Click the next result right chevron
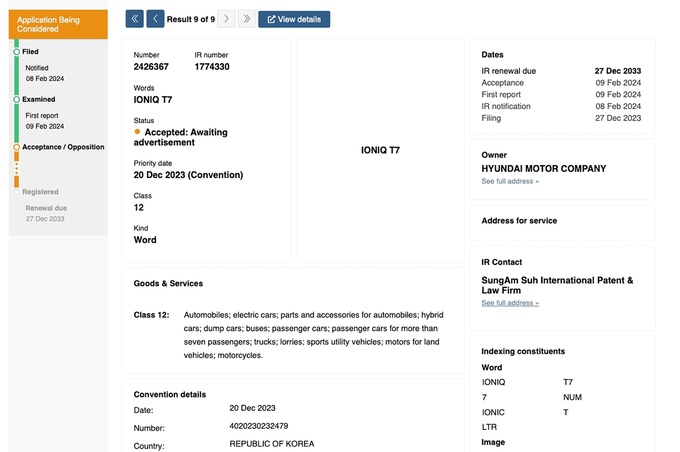The width and height of the screenshot is (680, 452). coord(227,19)
